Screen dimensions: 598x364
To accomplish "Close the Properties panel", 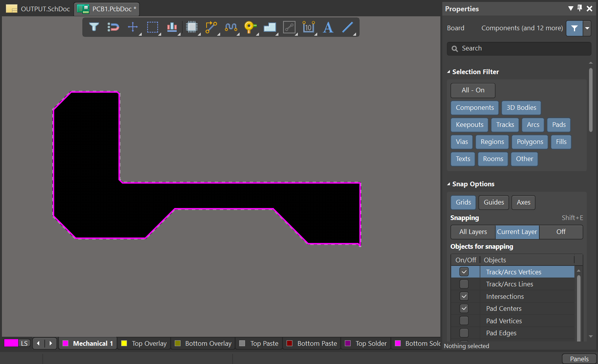I will (589, 9).
